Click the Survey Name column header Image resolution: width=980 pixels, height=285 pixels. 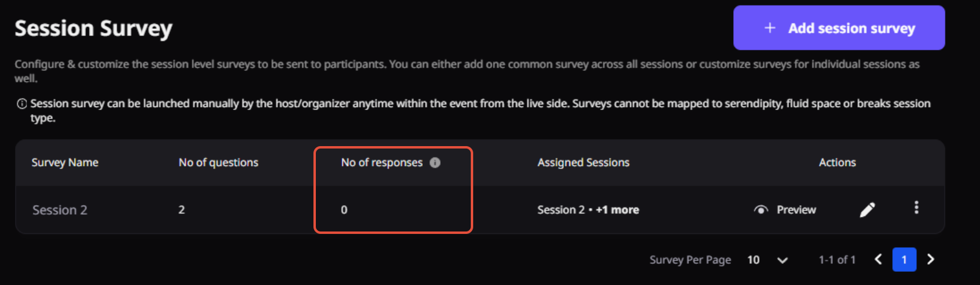click(x=65, y=162)
